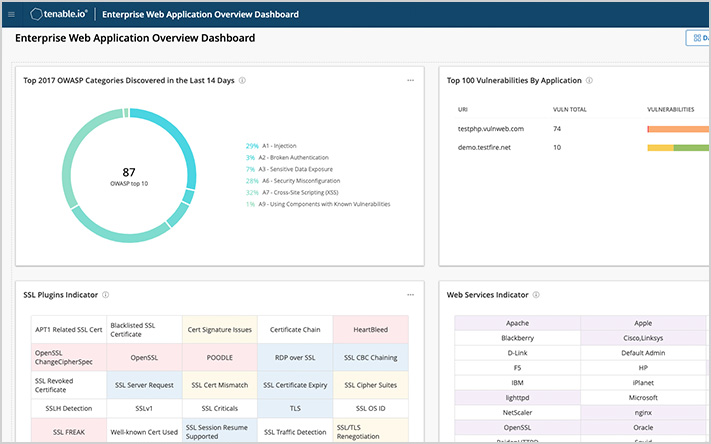The image size is (711, 444).
Task: Click the Dashboards button at top right
Action: tap(698, 38)
